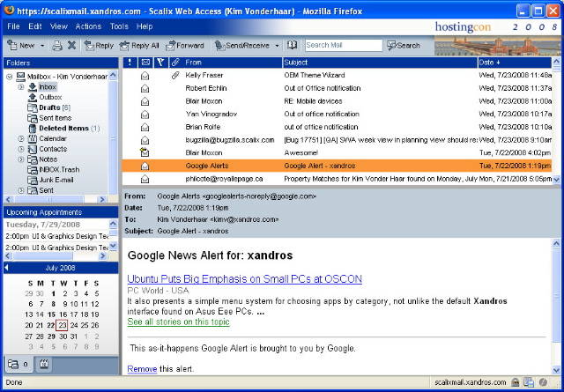The height and width of the screenshot is (392, 564).
Task: Expand the Calendar folder tree node
Action: 20,138
